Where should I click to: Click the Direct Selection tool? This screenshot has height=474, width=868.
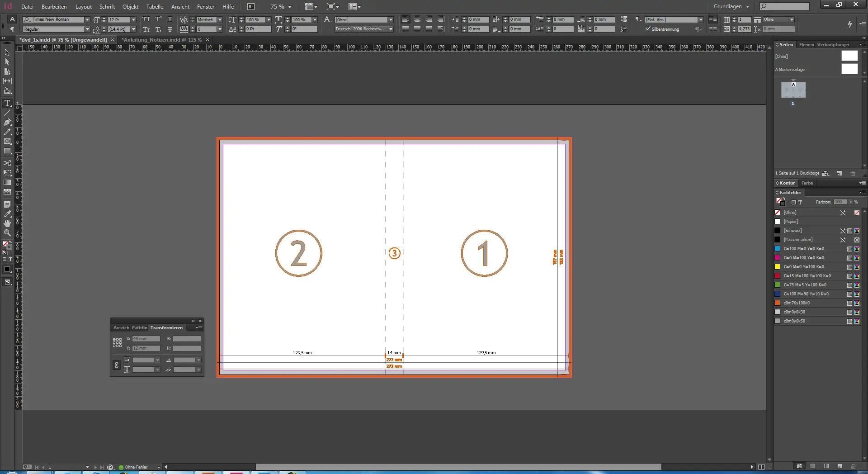(7, 62)
